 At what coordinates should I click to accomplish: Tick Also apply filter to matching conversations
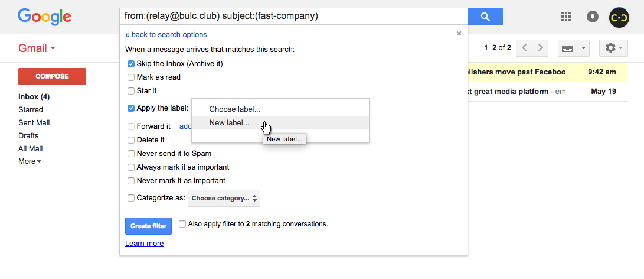182,224
